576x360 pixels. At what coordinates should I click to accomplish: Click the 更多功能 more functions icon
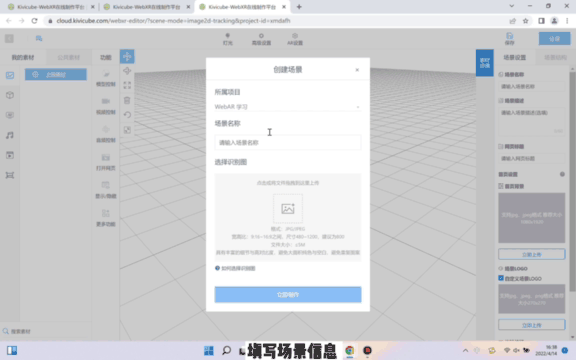pos(106,218)
